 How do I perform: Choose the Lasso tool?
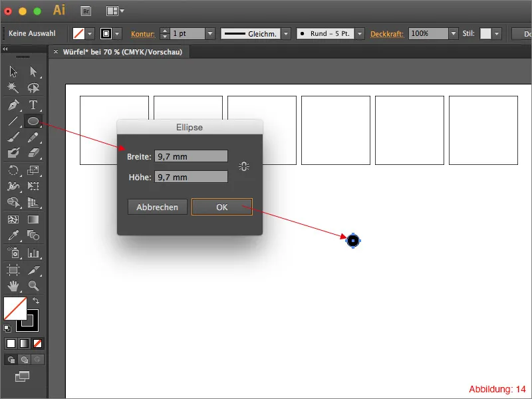[x=33, y=88]
